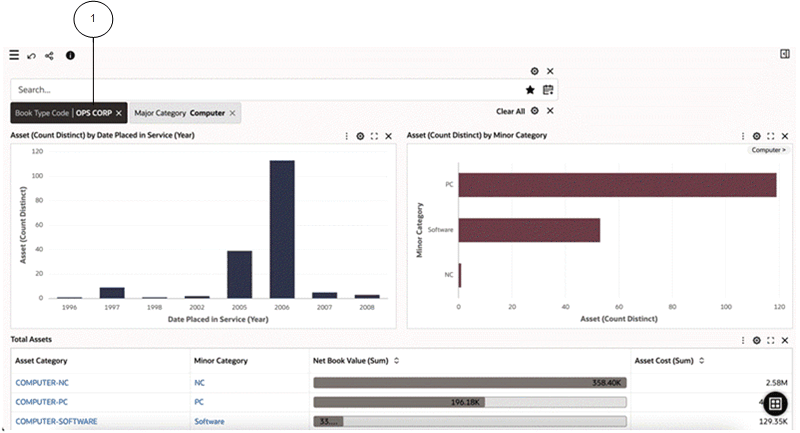
Task: Open options menu for Date Placed in Service chart
Action: 346,136
